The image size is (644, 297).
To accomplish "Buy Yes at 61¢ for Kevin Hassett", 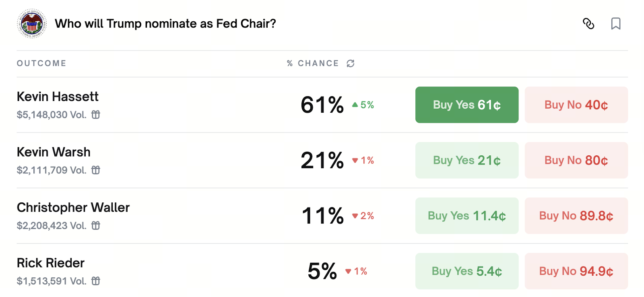I will pyautogui.click(x=466, y=105).
